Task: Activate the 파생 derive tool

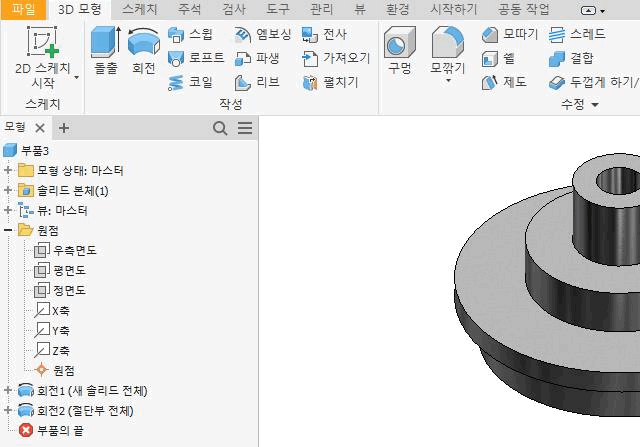Action: coord(257,58)
